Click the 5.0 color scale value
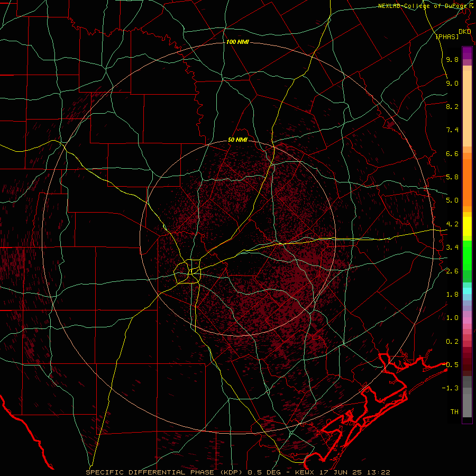Viewport: 476px width, 476px height. [452, 200]
